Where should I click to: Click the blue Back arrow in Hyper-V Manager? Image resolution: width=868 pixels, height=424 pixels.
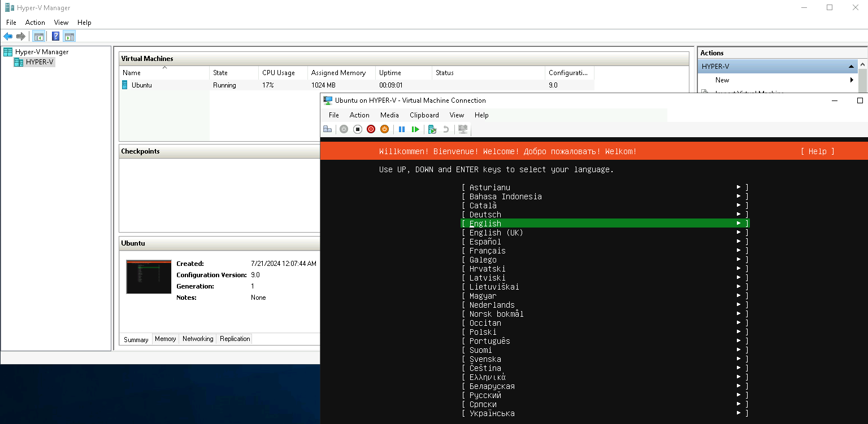(x=8, y=37)
